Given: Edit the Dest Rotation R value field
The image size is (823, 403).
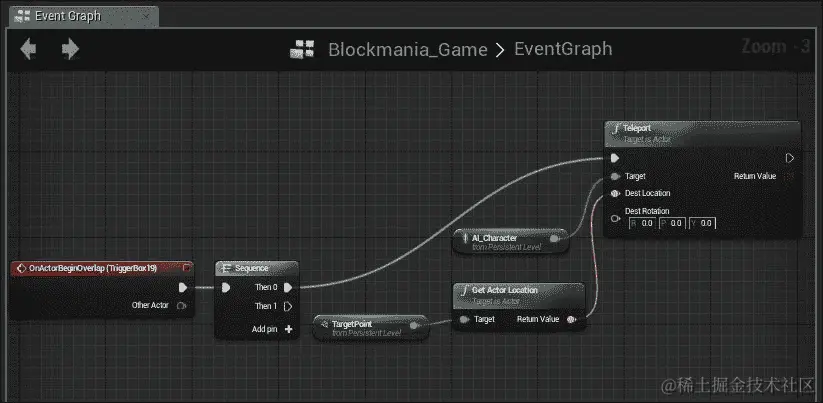Looking at the screenshot, I should 641,223.
